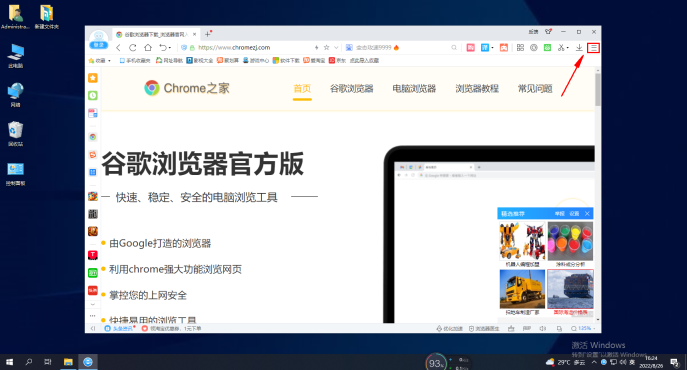
Task: Close the recommendations ad popup
Action: coord(587,213)
